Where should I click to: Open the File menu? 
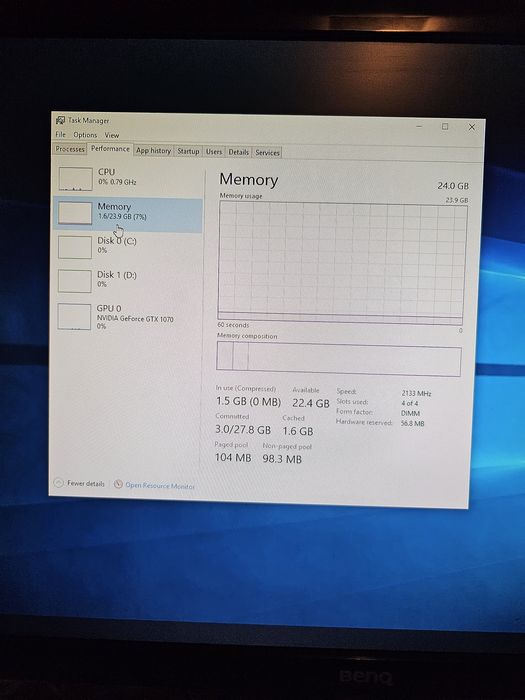60,134
